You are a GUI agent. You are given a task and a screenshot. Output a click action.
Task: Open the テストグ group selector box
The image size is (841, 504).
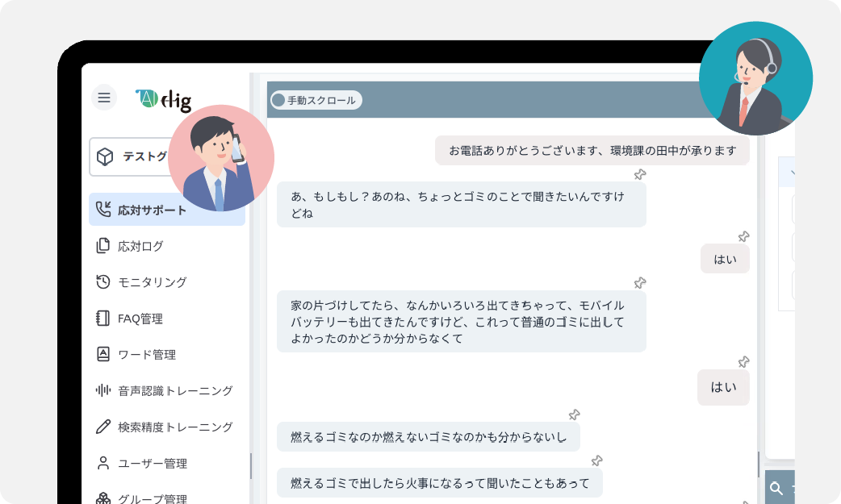[x=131, y=156]
